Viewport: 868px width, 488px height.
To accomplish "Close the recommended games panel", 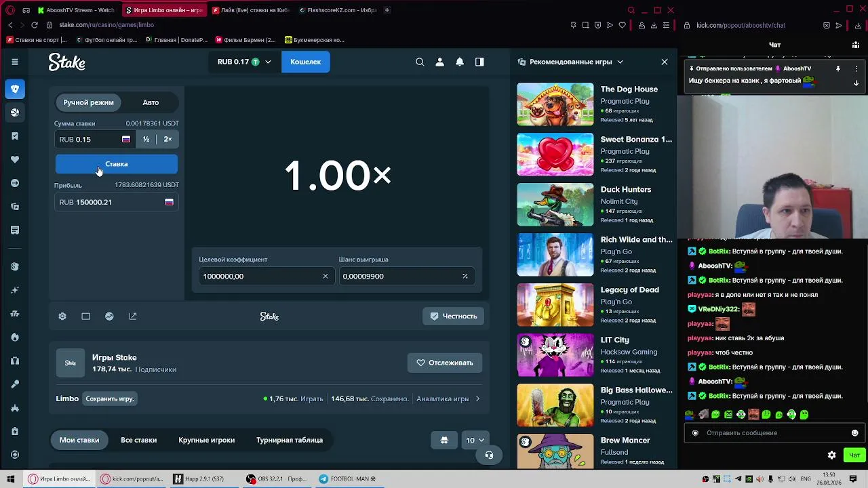I will coord(665,62).
